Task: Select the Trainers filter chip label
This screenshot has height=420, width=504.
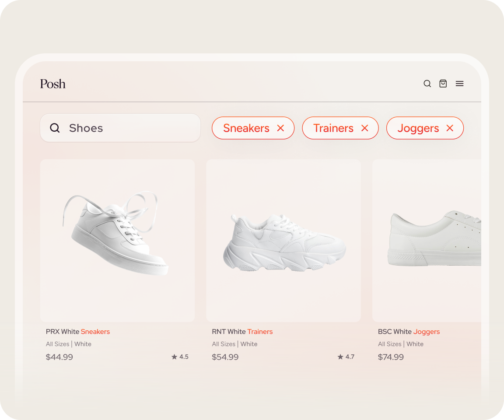Action: pyautogui.click(x=333, y=128)
